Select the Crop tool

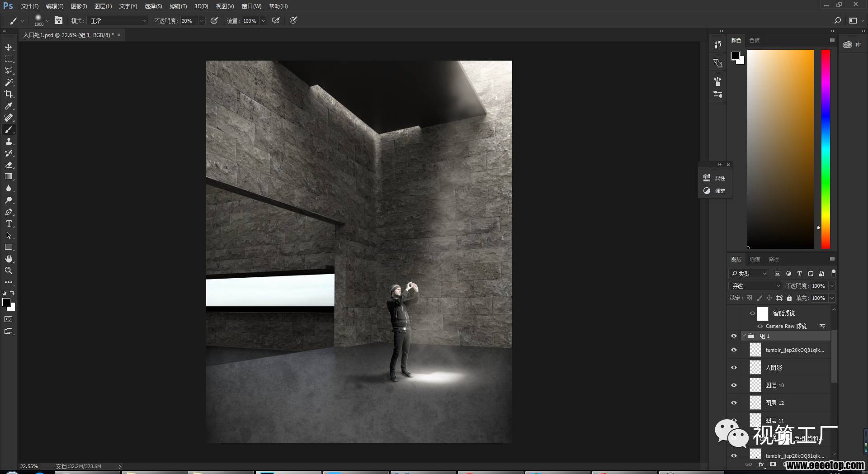point(9,94)
